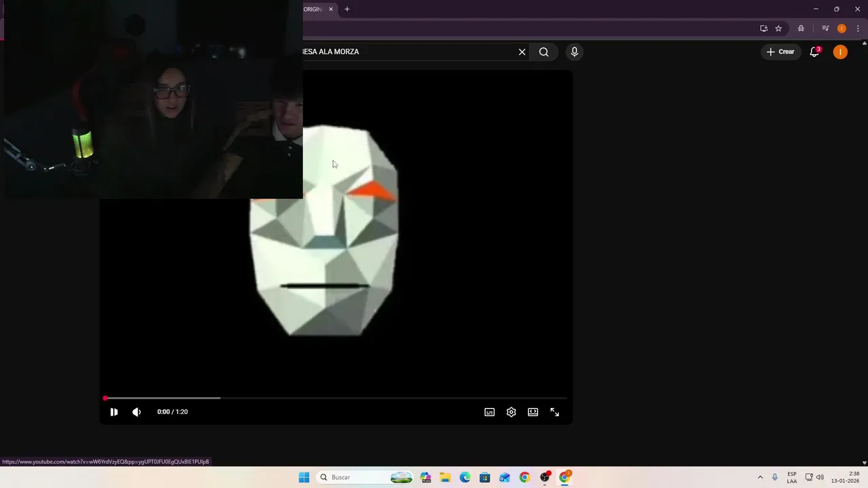Open network status in system tray

point(809,477)
